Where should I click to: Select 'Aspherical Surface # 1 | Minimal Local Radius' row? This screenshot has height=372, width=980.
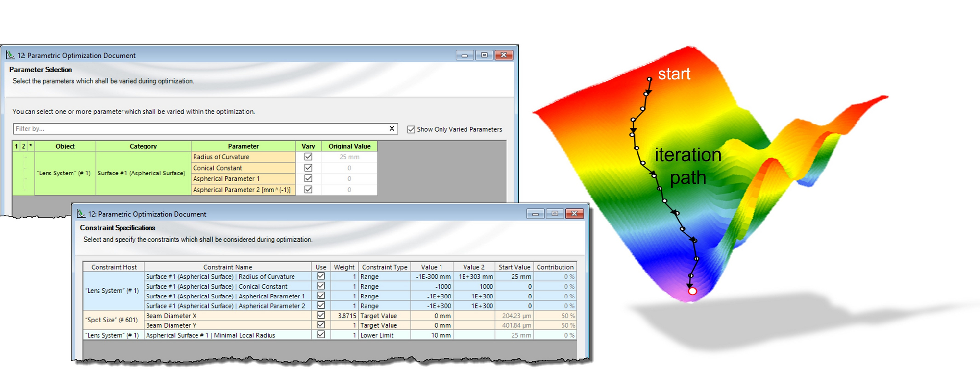(x=228, y=335)
